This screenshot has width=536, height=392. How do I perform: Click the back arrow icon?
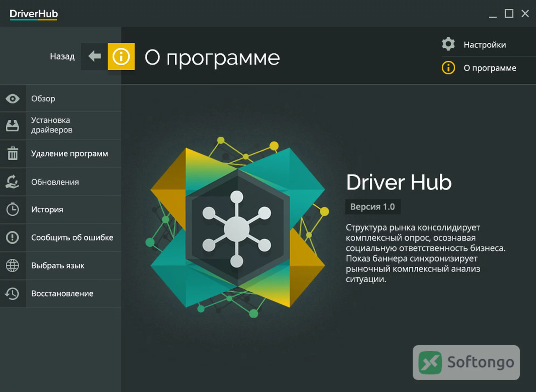tap(94, 56)
